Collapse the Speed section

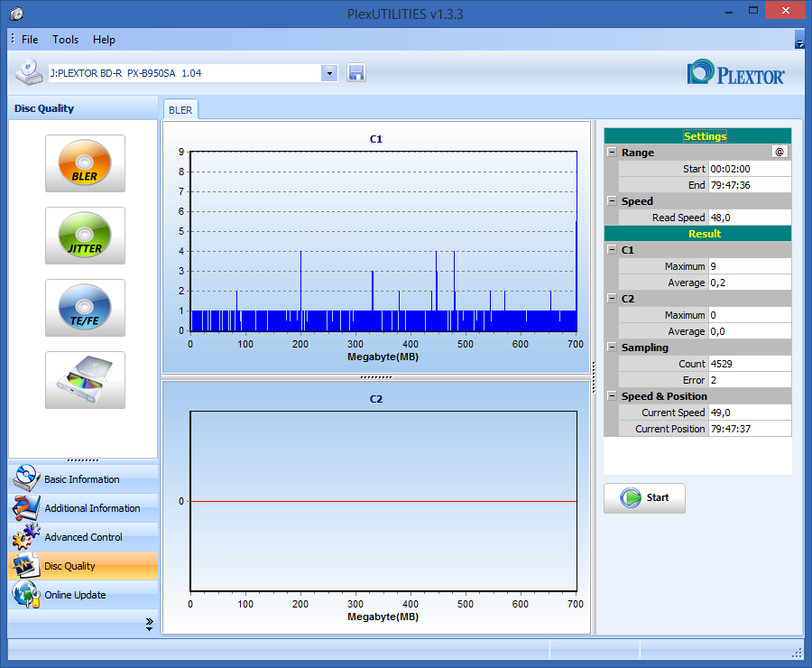(612, 201)
